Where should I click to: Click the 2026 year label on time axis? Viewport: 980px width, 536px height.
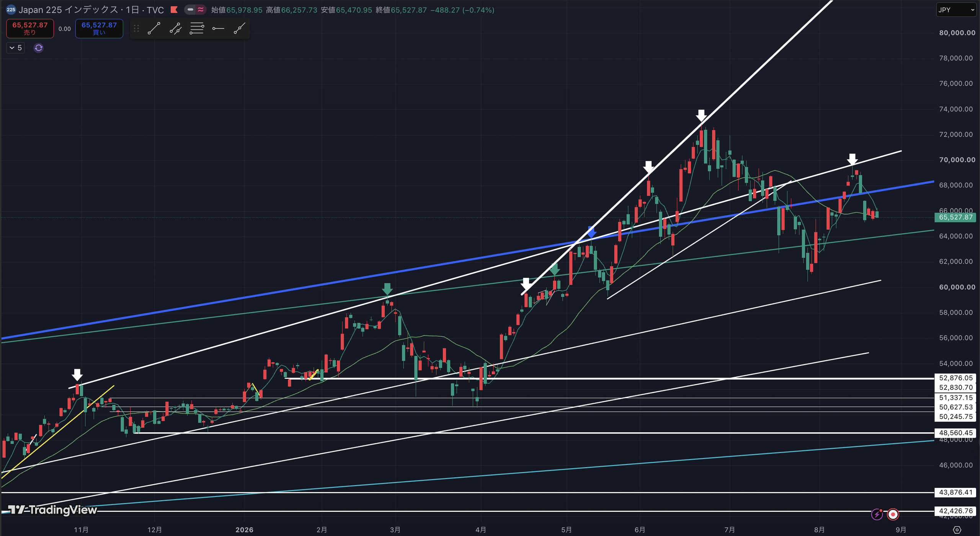coord(244,530)
